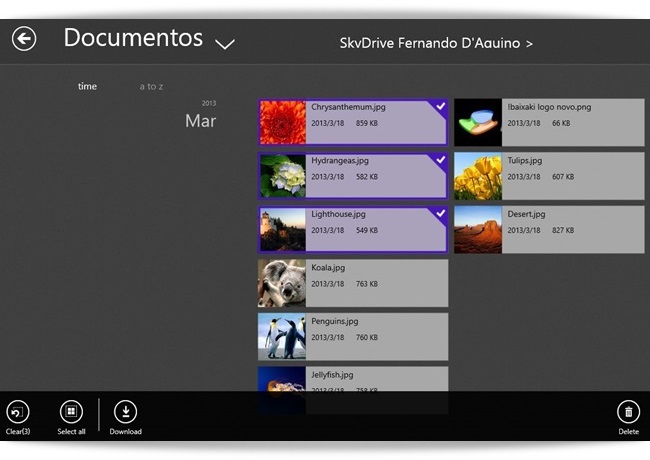Click the Chrysanthemum flower thumbnail
The height and width of the screenshot is (460, 650).
(x=283, y=122)
